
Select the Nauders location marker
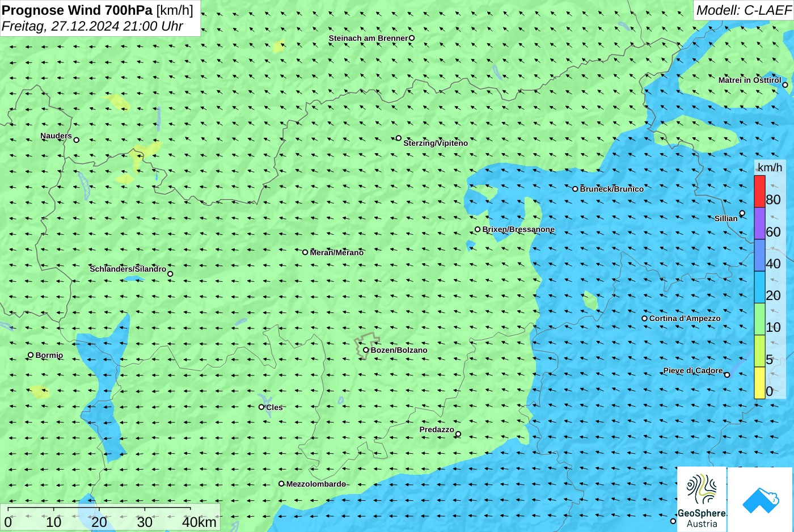[77, 140]
